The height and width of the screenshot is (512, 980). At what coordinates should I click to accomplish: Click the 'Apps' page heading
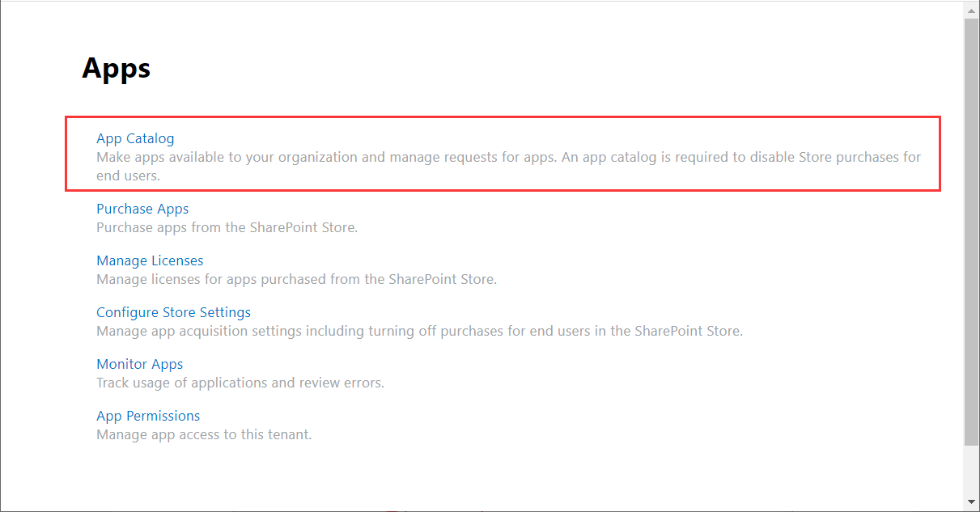click(x=117, y=68)
